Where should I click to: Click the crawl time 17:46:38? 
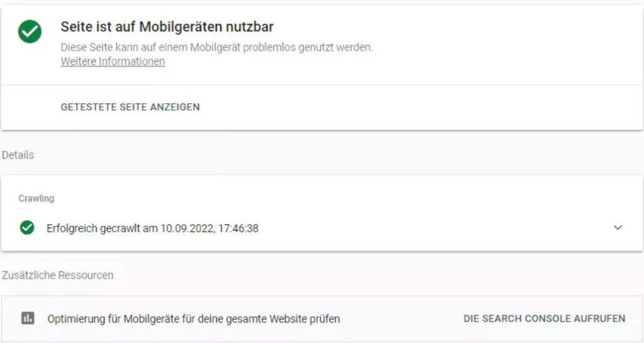(238, 228)
